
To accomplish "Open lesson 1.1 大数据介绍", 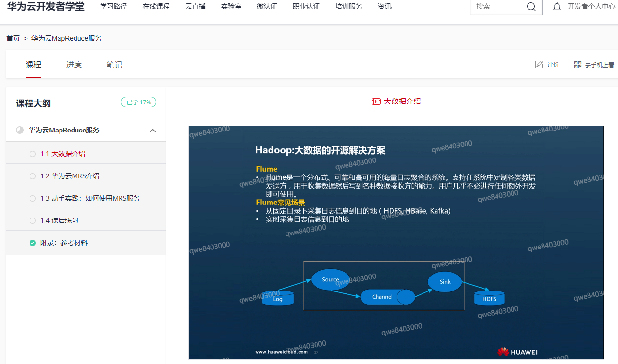I will 63,154.
